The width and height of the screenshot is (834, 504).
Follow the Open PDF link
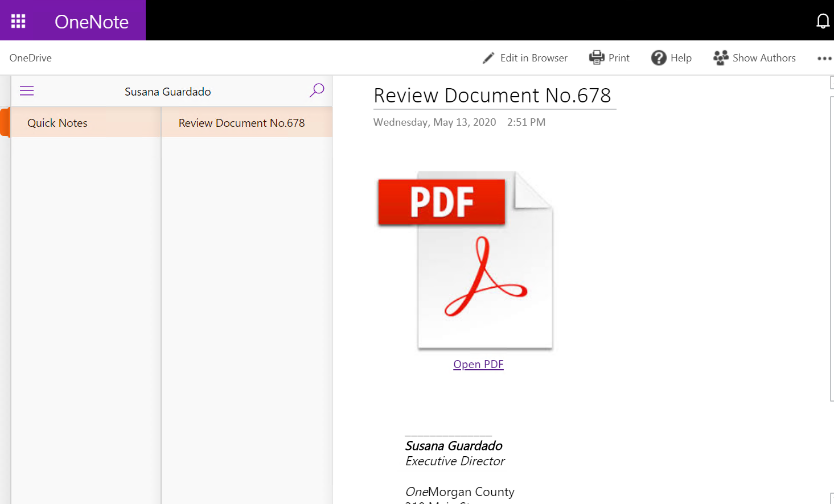tap(478, 364)
